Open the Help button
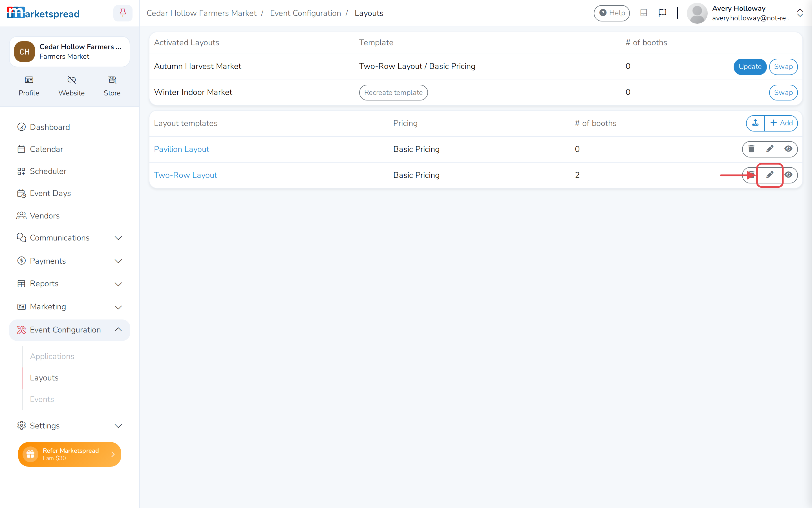This screenshot has width=812, height=508. click(612, 13)
